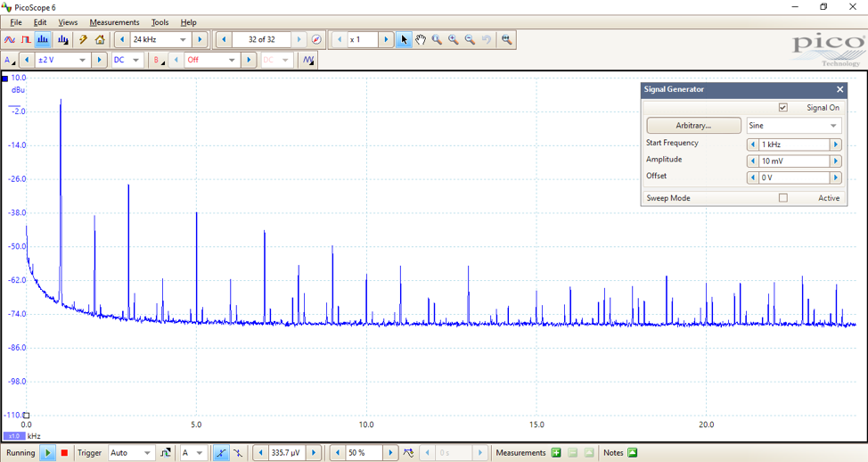
Task: Increase Start Frequency with right arrow
Action: (x=836, y=144)
